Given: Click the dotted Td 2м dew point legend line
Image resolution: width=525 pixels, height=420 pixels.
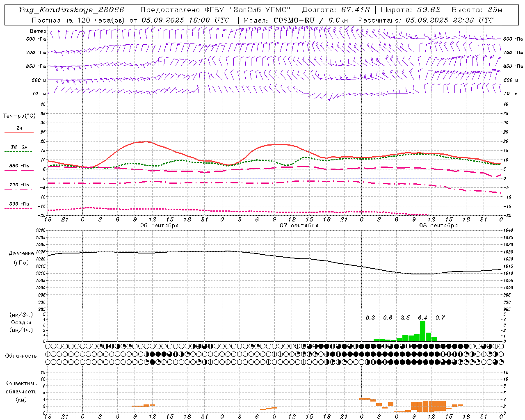Looking at the screenshot, I should pyautogui.click(x=18, y=151).
